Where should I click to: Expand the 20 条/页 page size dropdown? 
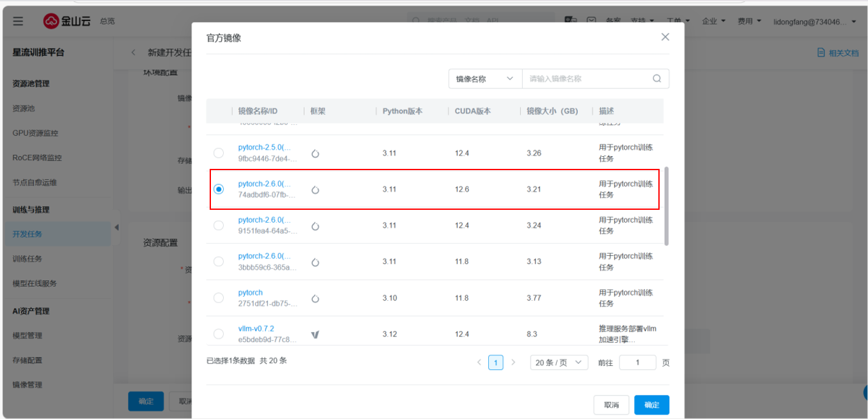[559, 363]
